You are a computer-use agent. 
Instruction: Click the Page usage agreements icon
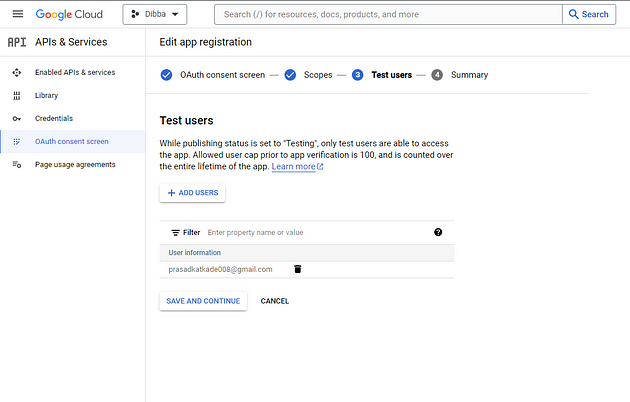[x=16, y=165]
